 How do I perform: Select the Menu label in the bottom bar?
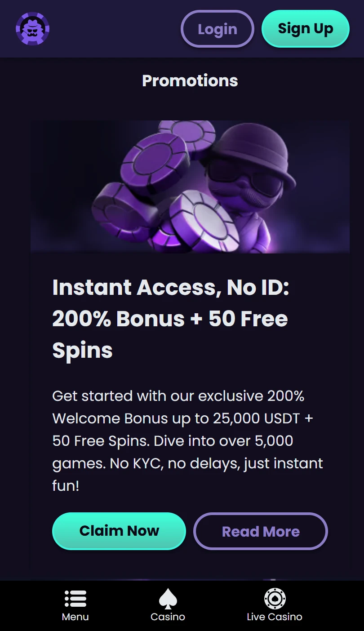point(75,617)
